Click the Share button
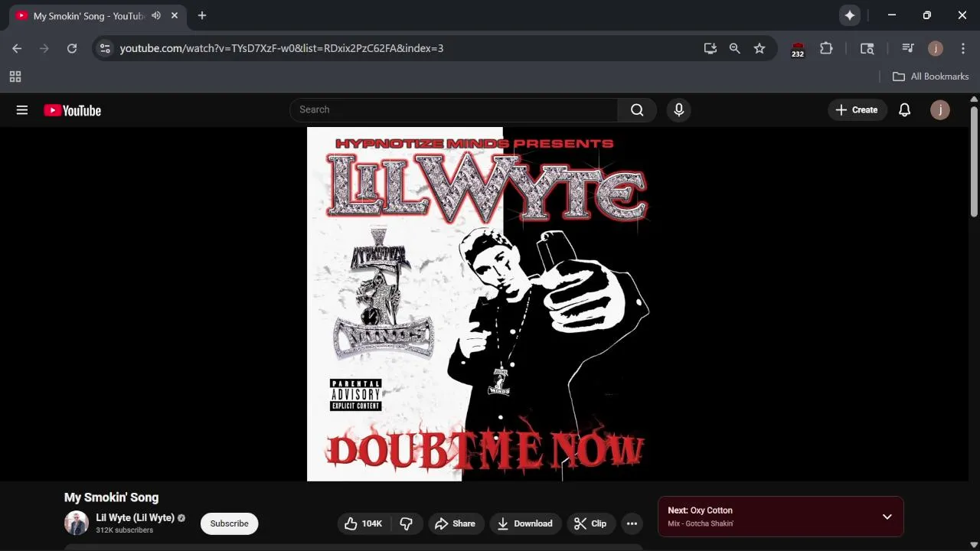The height and width of the screenshot is (551, 980). (x=456, y=523)
